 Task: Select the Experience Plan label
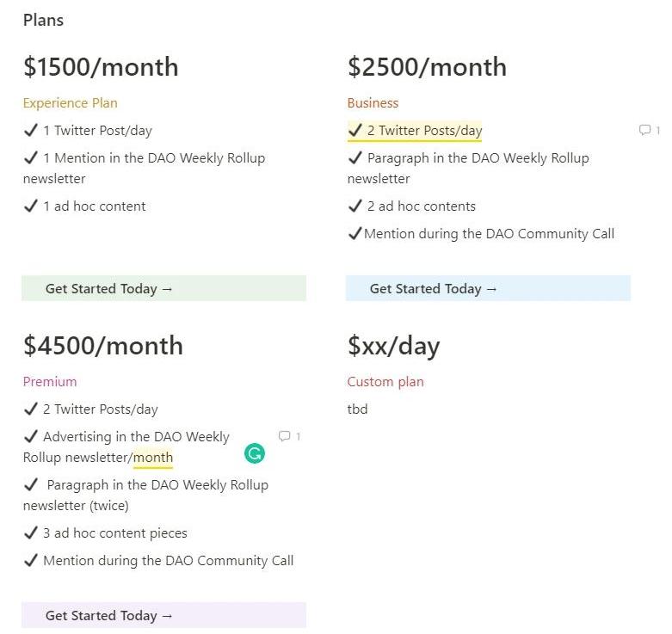click(x=70, y=103)
